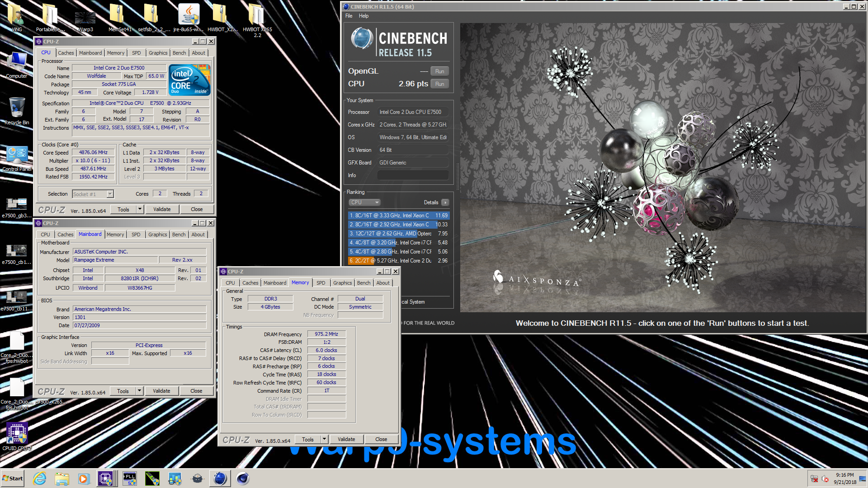The height and width of the screenshot is (488, 868).
Task: Open the PortableBe... folder on desktop
Action: click(x=50, y=17)
